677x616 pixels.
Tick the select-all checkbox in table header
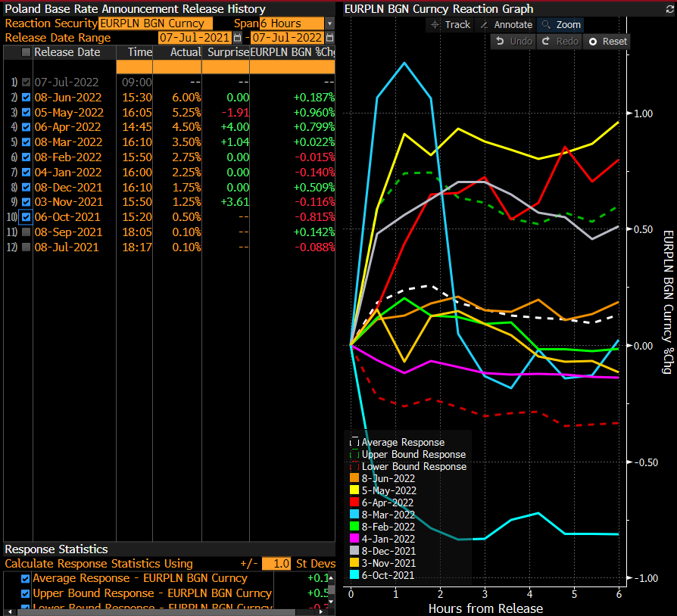(x=27, y=52)
